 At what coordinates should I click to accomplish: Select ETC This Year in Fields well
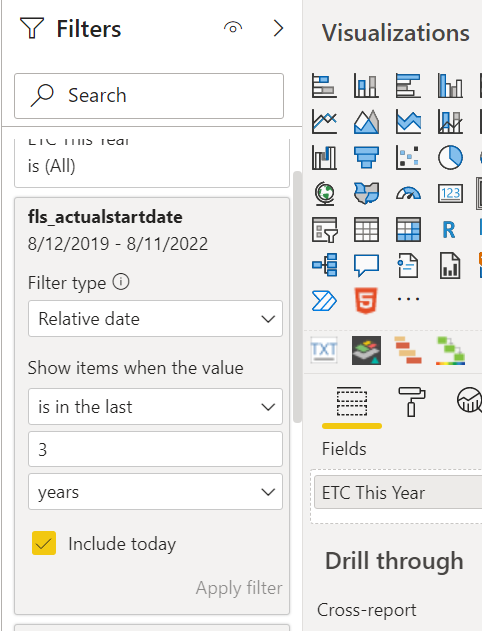pyautogui.click(x=398, y=493)
